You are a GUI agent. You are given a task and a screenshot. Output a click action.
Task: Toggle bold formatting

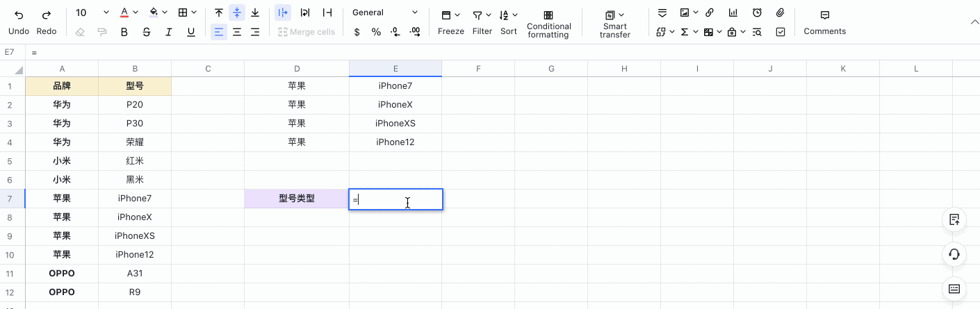click(124, 32)
